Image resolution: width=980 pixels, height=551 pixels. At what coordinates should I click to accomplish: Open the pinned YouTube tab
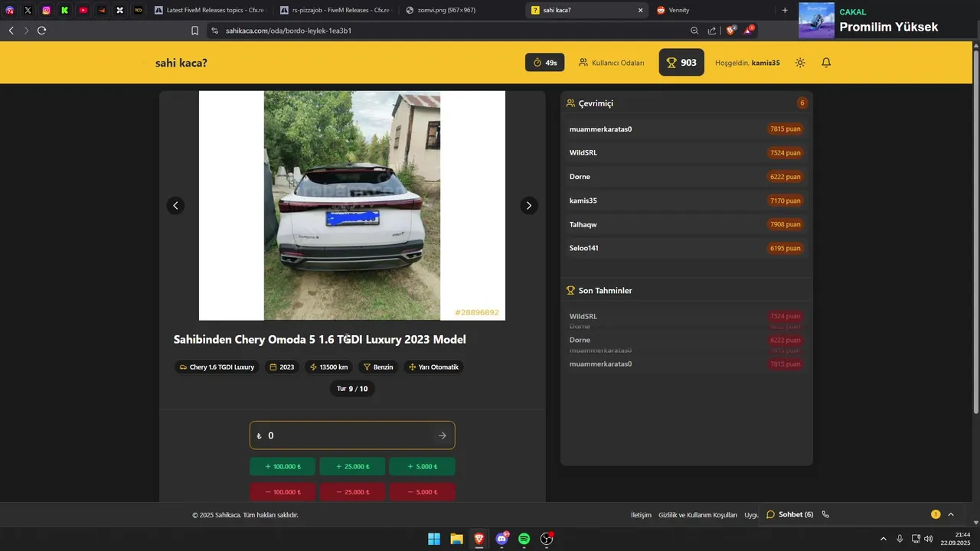pos(83,10)
